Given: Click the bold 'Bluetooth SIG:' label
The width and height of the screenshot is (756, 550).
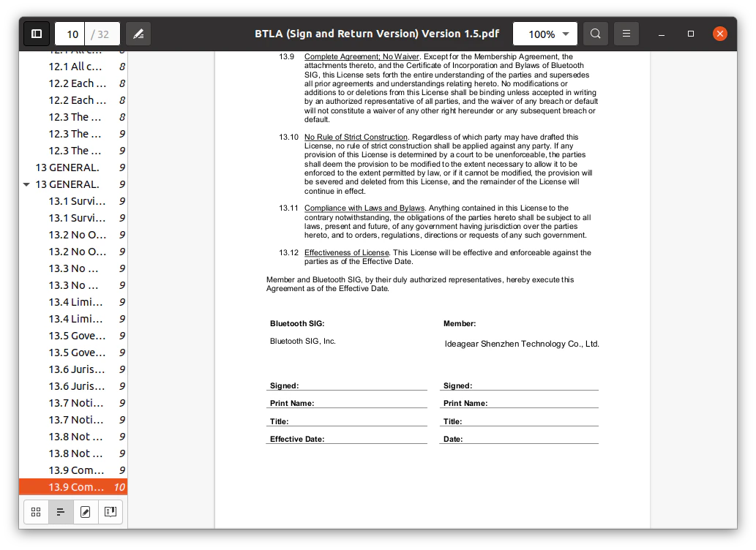Looking at the screenshot, I should (297, 323).
